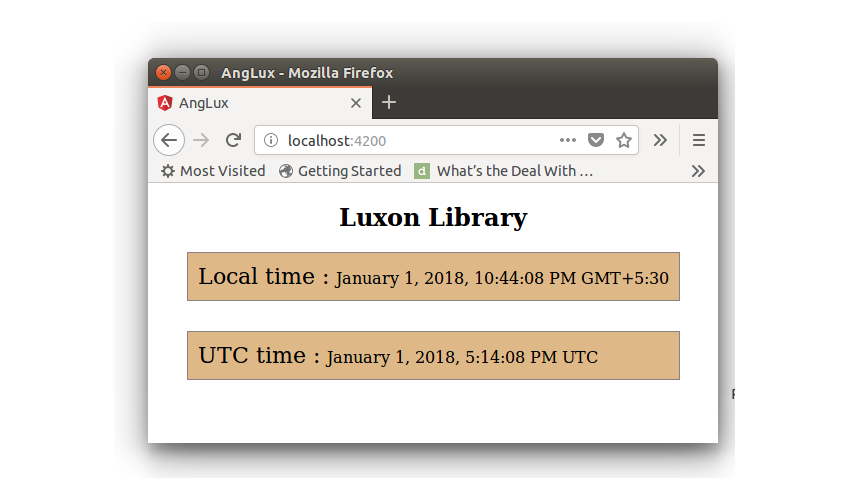
Task: Open a new tab with plus button
Action: click(x=389, y=102)
